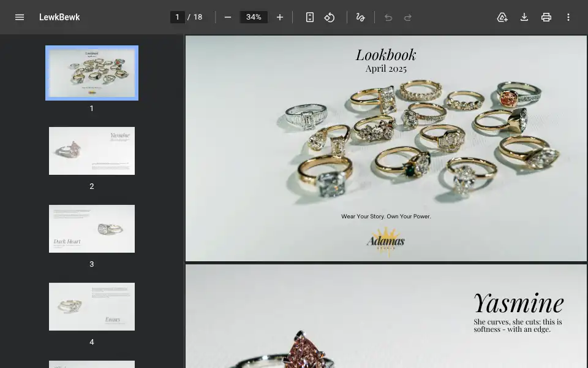The width and height of the screenshot is (588, 368).
Task: Click thumbnail label number 3
Action: [x=91, y=264]
